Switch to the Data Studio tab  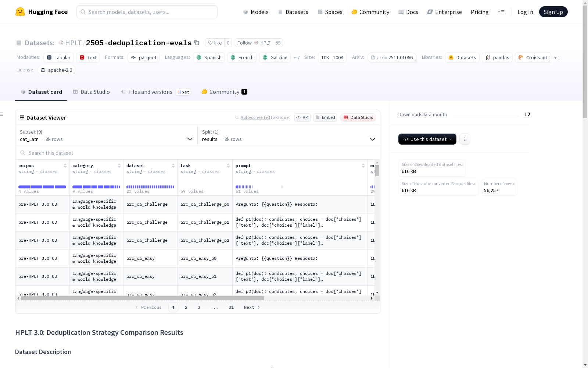click(x=91, y=92)
